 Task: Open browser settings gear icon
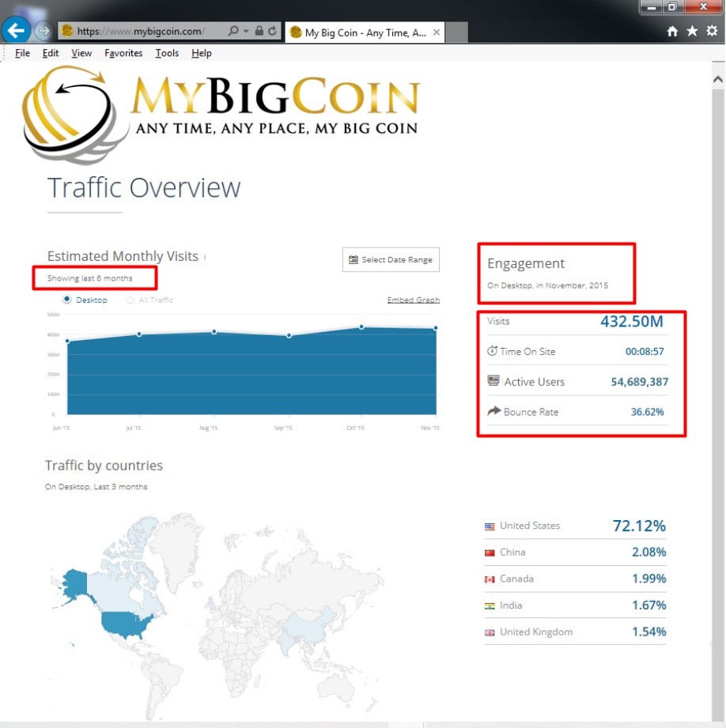712,31
